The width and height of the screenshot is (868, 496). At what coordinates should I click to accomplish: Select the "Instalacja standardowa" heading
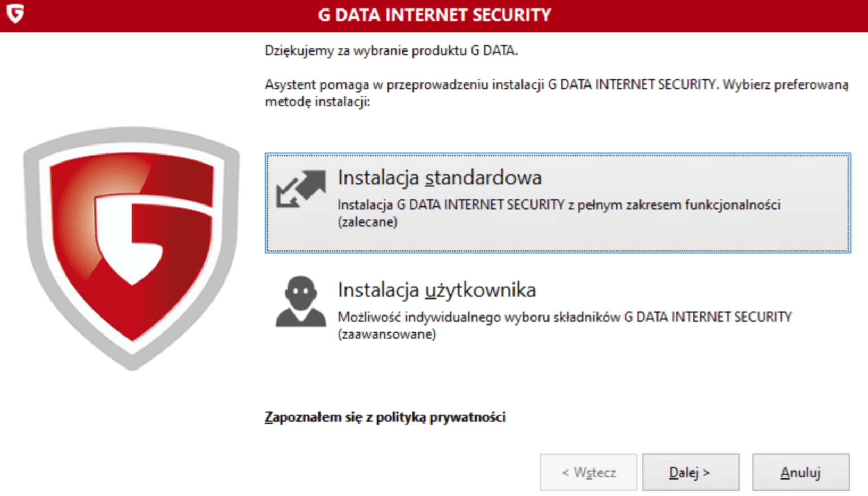(x=440, y=178)
